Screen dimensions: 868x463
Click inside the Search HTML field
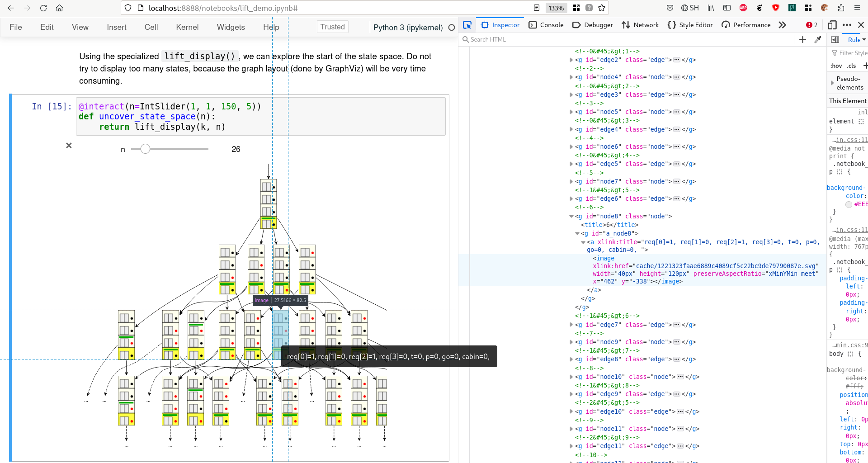(497, 39)
